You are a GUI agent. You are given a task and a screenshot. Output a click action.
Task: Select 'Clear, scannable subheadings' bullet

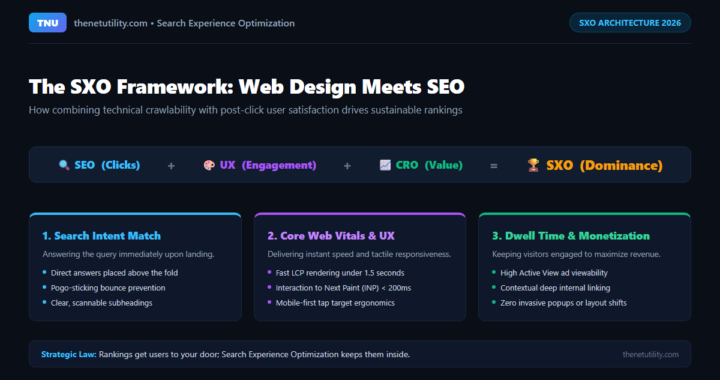pos(101,303)
